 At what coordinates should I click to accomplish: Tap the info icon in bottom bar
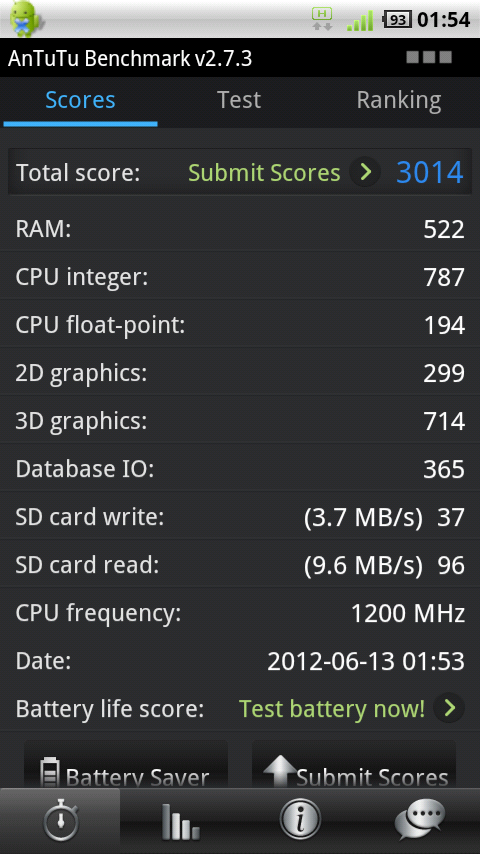click(x=300, y=821)
